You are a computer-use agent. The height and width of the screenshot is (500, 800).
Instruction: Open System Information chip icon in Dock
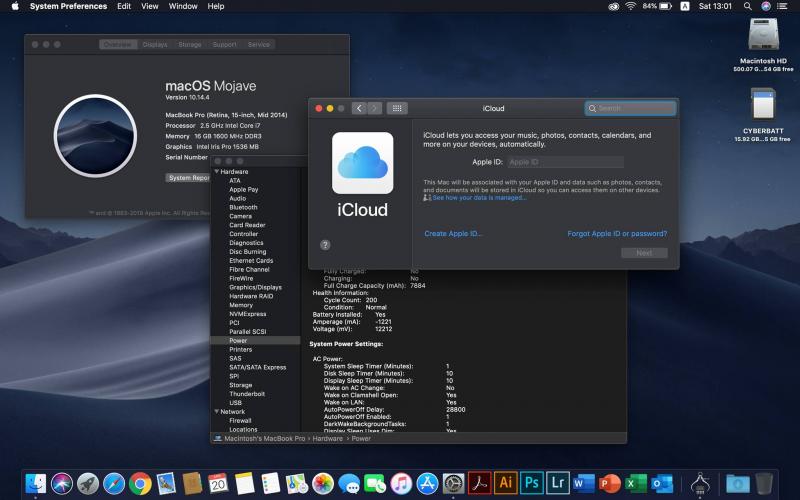click(700, 483)
